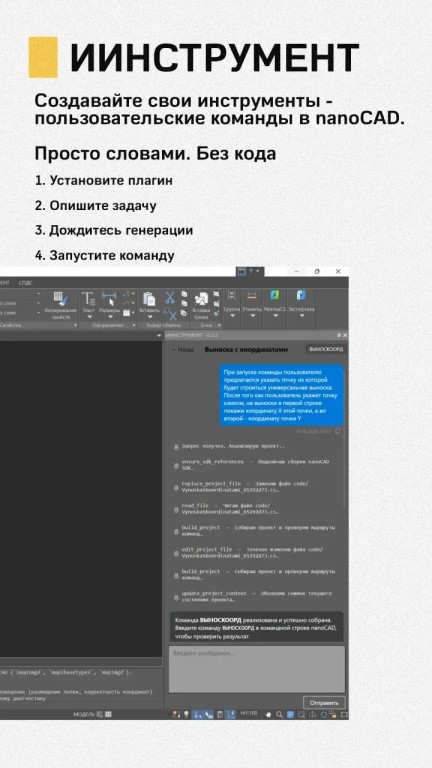Click the update_project_context log entry
The width and height of the screenshot is (432, 768).
(x=253, y=596)
